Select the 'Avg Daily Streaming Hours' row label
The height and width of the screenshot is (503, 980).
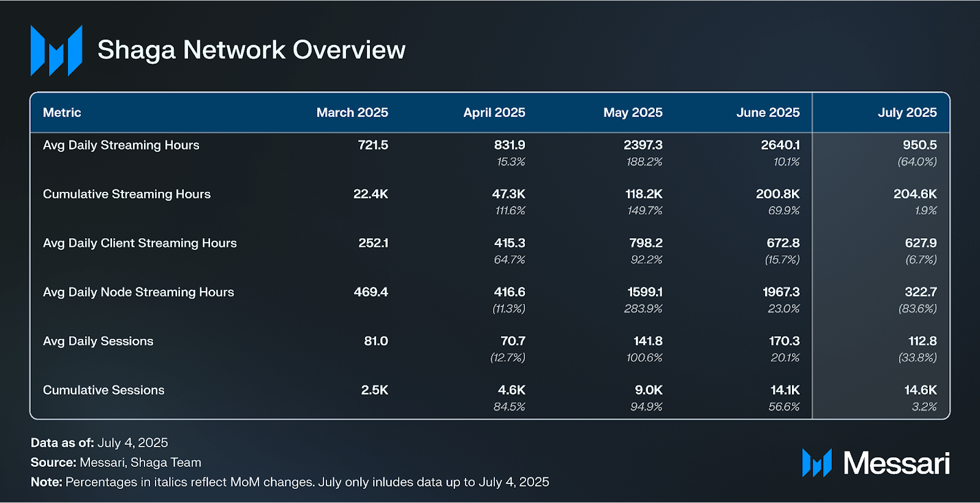pyautogui.click(x=121, y=145)
